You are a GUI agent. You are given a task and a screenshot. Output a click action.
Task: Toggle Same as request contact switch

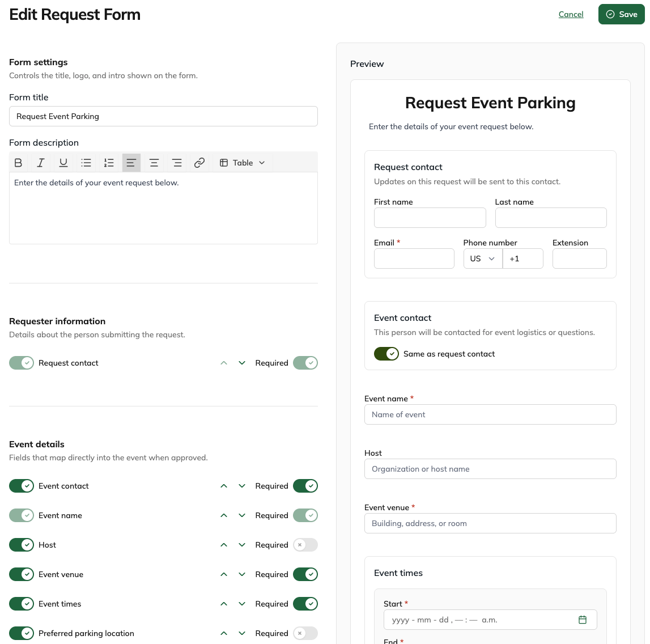[x=386, y=354]
